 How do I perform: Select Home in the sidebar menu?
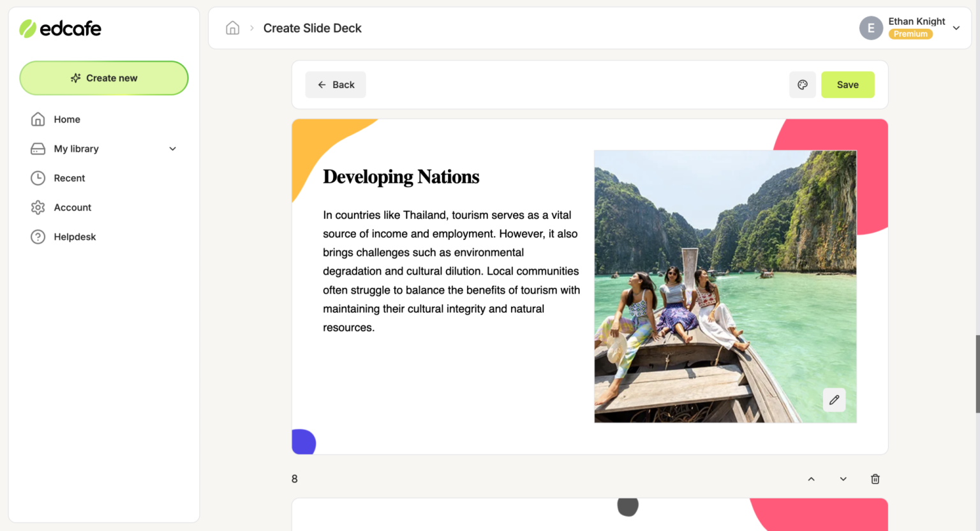[67, 119]
